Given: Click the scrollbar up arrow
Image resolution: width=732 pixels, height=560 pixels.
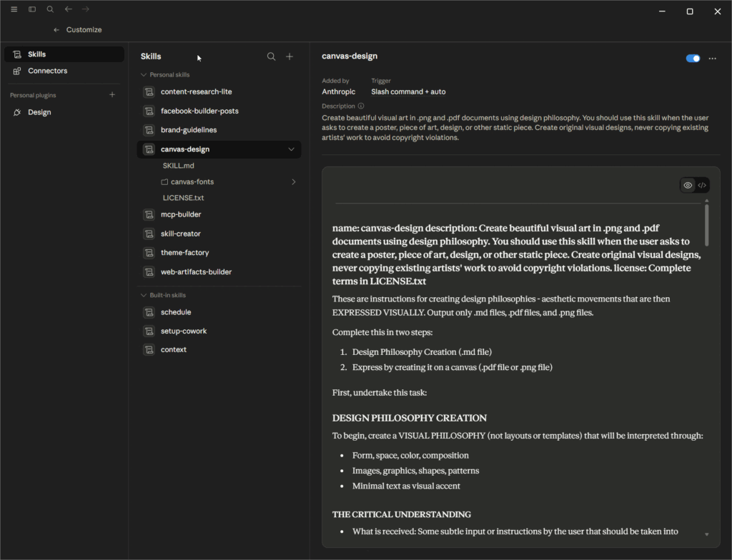Looking at the screenshot, I should (707, 201).
